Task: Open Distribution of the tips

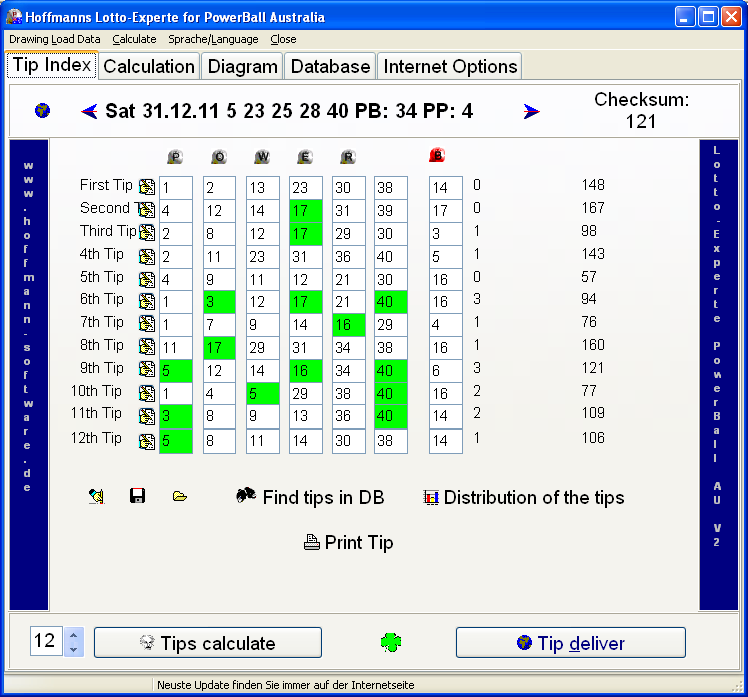Action: pyautogui.click(x=524, y=497)
